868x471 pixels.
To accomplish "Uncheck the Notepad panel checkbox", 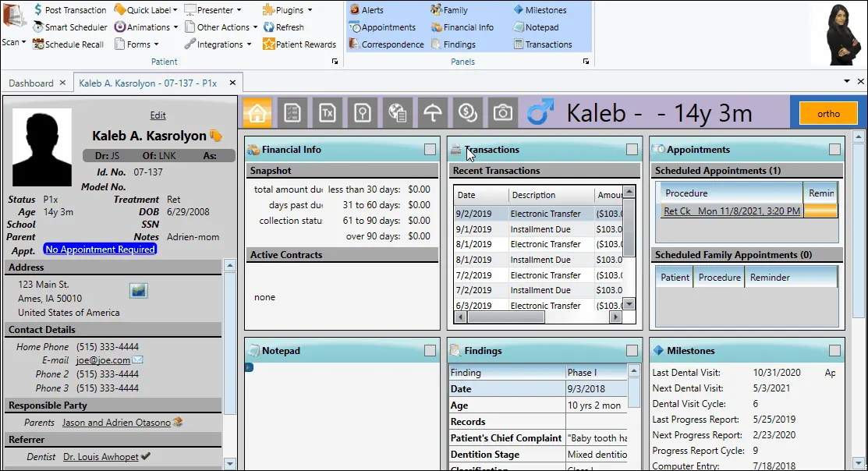I will 428,350.
